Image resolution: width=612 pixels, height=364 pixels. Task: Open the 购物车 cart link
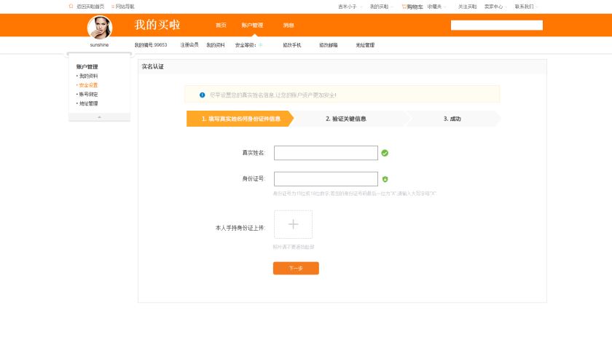click(415, 7)
